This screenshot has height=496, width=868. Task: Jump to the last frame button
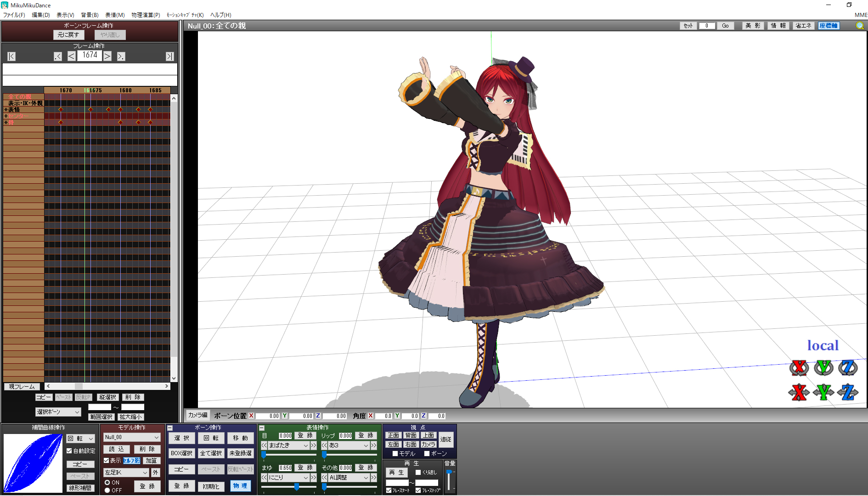170,56
